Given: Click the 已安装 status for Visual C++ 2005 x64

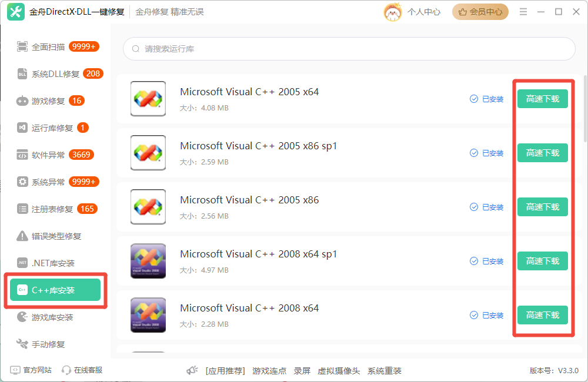Looking at the screenshot, I should [x=487, y=99].
